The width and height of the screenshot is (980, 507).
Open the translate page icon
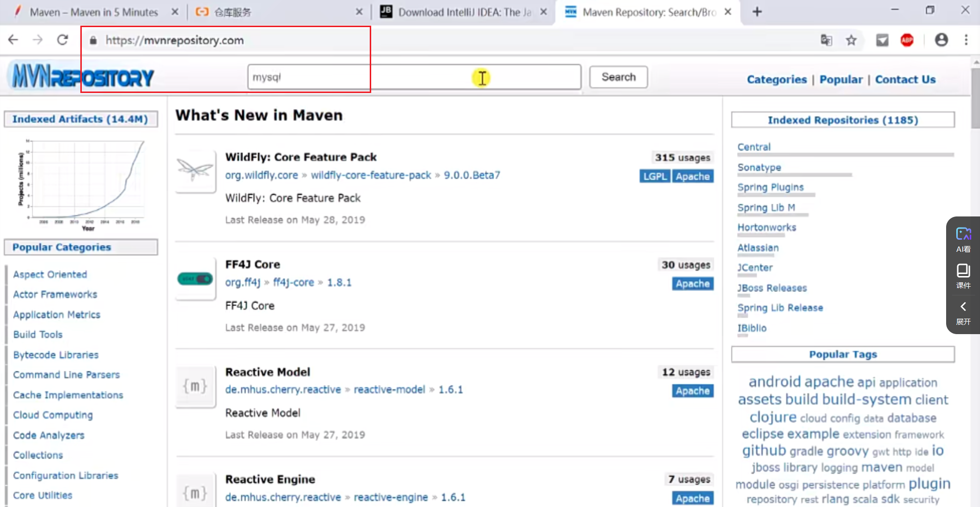click(826, 40)
